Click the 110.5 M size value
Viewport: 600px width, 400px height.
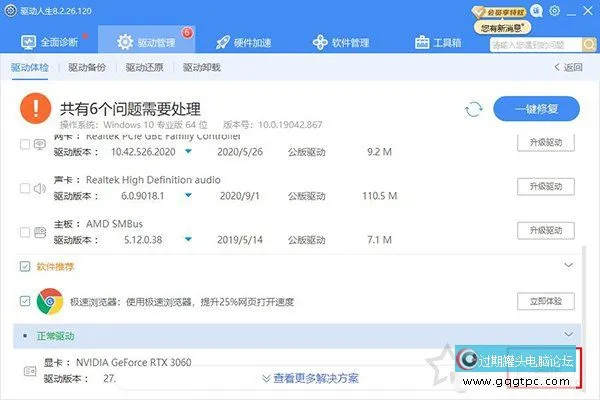[x=380, y=196]
